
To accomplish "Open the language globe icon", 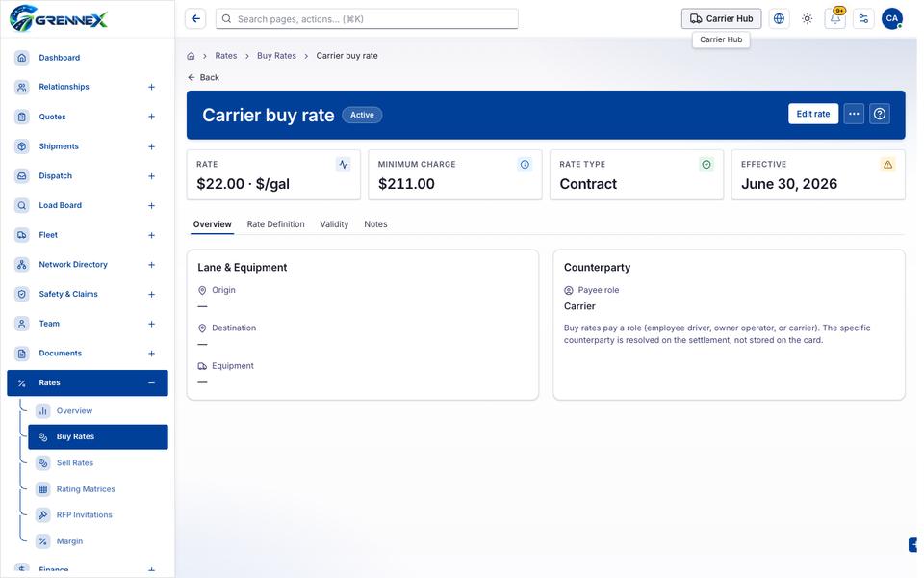I will coord(779,19).
